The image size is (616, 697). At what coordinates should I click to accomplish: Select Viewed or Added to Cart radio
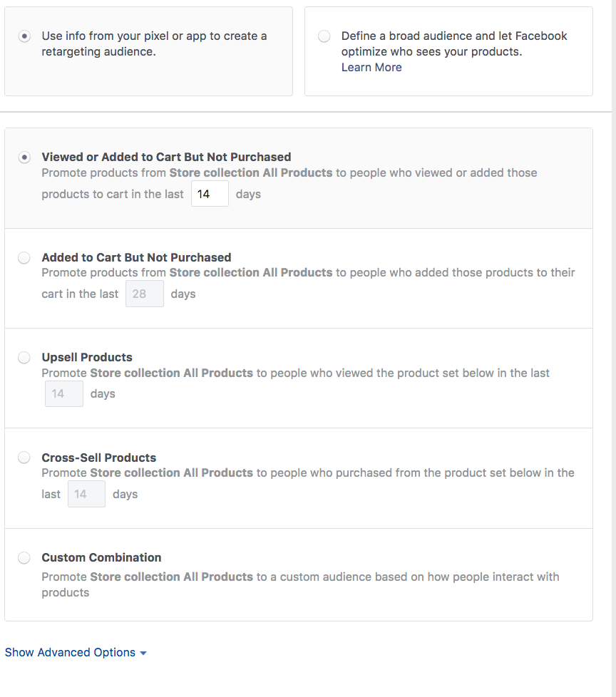24,158
